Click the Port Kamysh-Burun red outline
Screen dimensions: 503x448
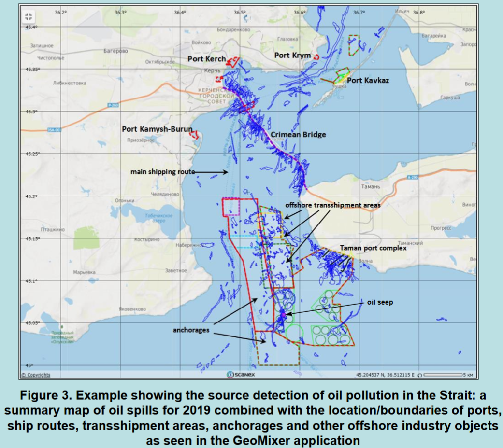point(194,135)
